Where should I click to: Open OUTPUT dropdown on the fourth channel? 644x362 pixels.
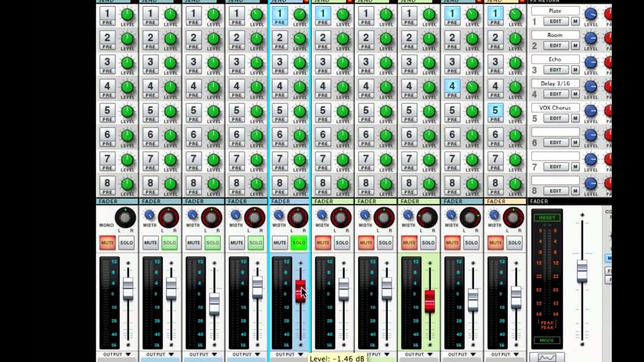(x=247, y=354)
